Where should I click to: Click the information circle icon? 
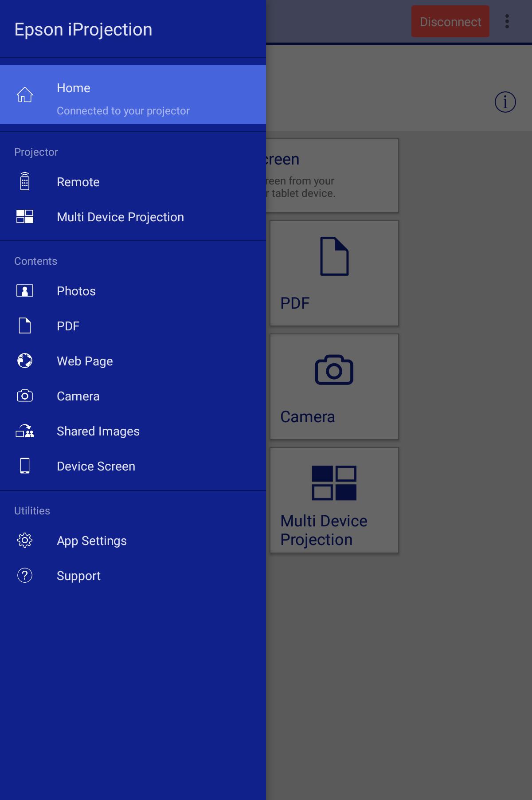(x=505, y=102)
